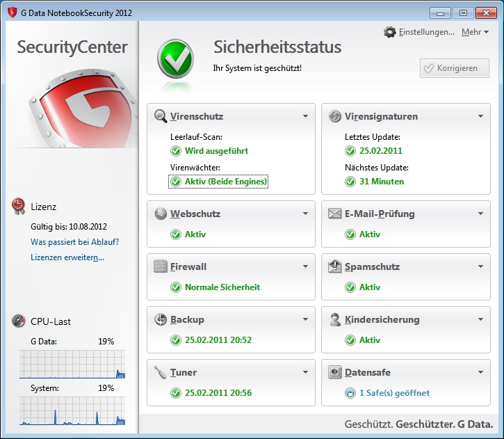Screen dimensions: 504x439
Task: Click the Korrigieren button
Action: [x=455, y=68]
